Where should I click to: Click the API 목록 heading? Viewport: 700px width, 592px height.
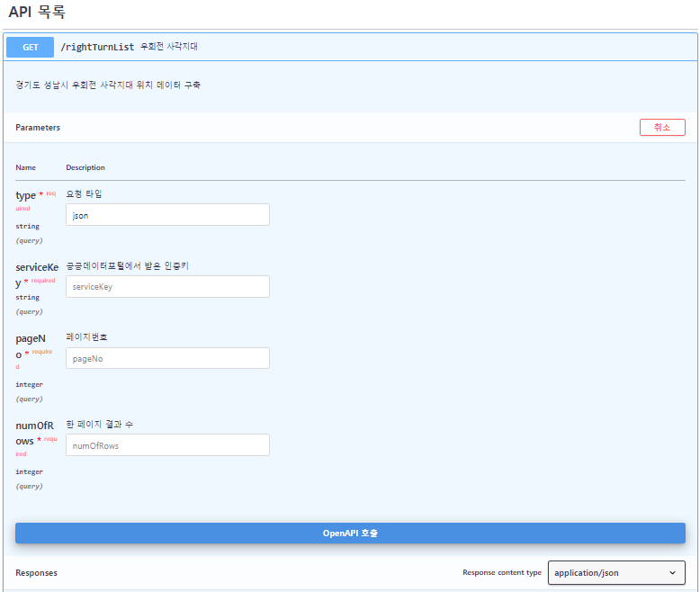coord(37,12)
